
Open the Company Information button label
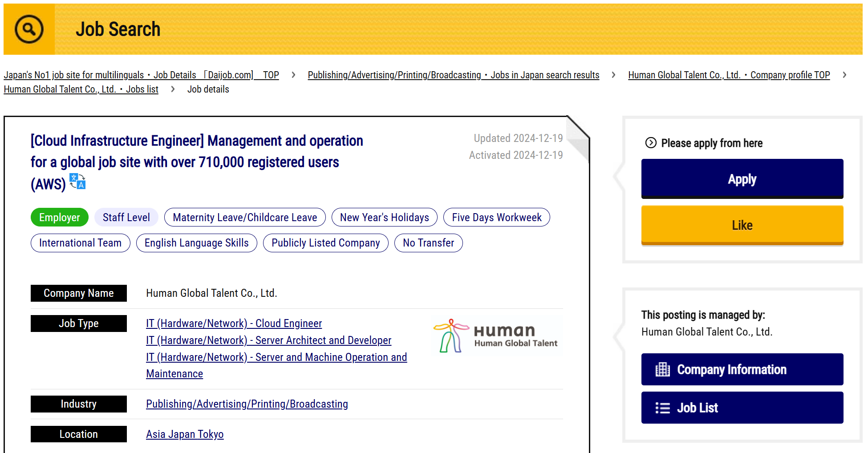pos(731,369)
